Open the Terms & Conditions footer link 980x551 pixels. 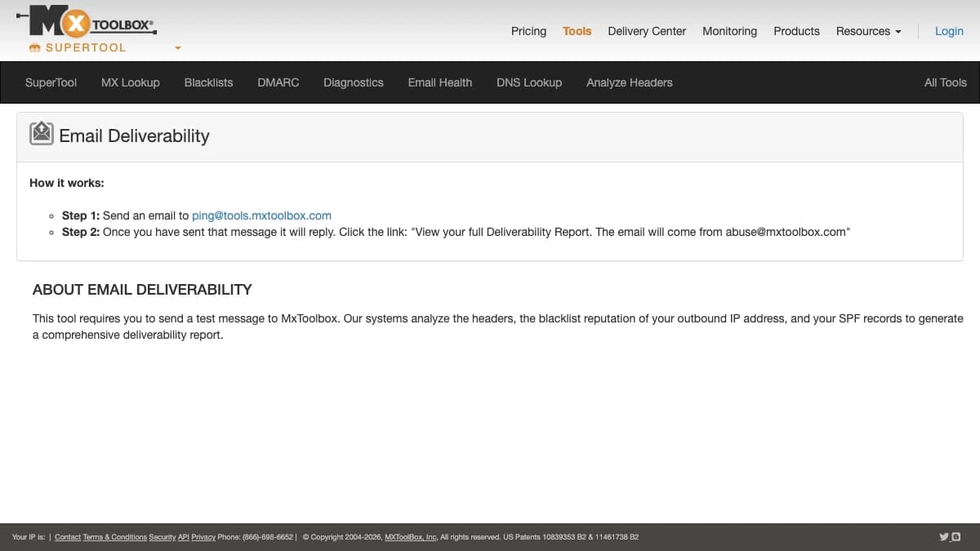coord(114,537)
